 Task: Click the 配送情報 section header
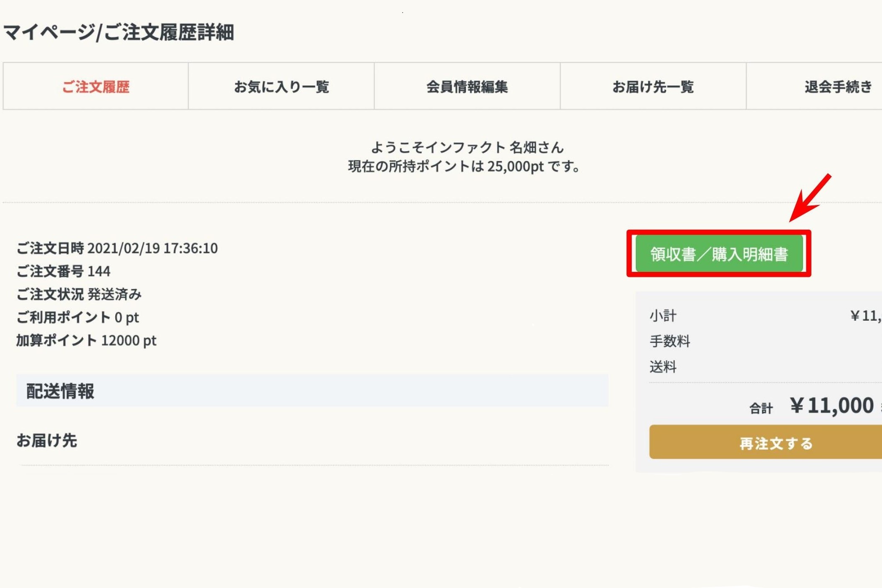[61, 391]
